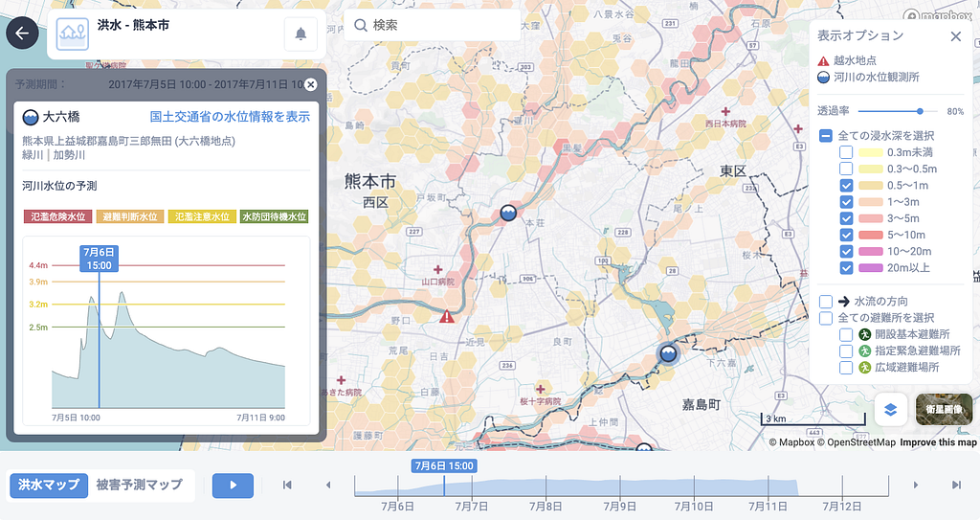Toggle the 水流の方向 checkbox
This screenshot has width=980, height=520.
[826, 301]
